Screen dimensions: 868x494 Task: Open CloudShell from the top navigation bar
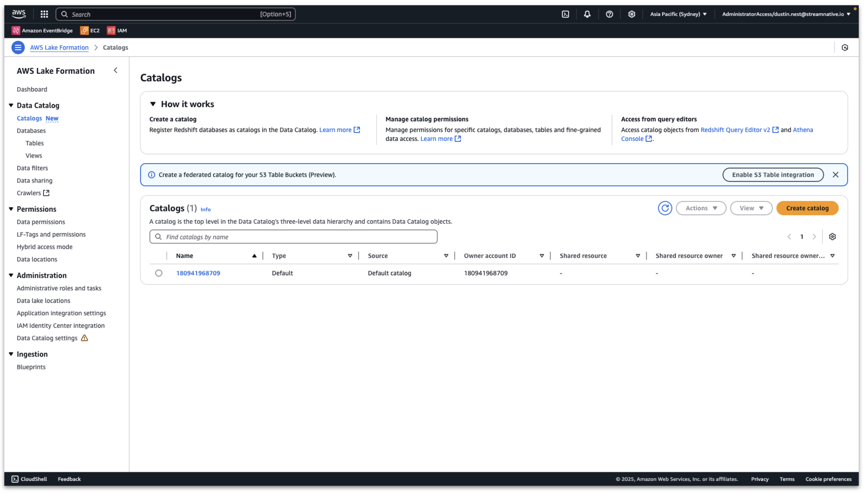click(x=565, y=14)
